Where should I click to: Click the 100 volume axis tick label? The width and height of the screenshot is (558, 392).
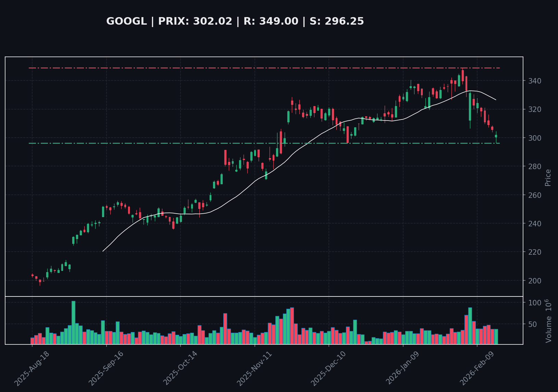coord(534,303)
